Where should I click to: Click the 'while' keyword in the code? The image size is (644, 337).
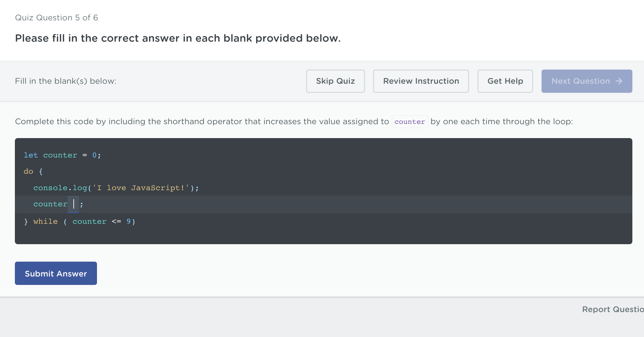pos(45,222)
